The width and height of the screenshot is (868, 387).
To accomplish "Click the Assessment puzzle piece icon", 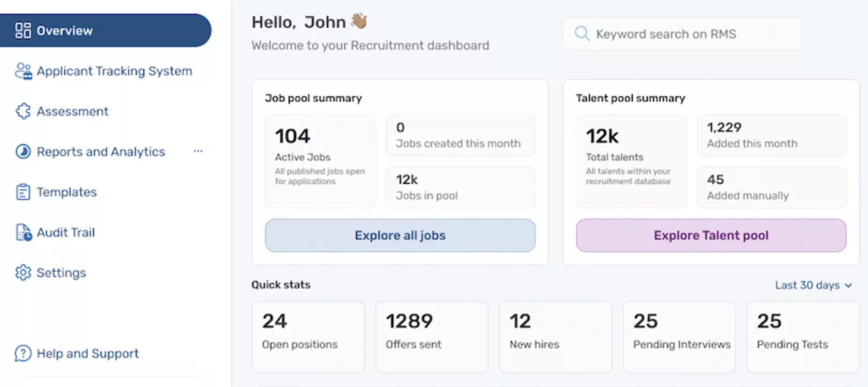I will click(23, 111).
